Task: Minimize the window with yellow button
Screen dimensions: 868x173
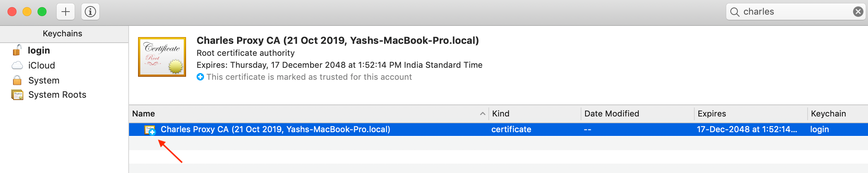Action: 27,12
